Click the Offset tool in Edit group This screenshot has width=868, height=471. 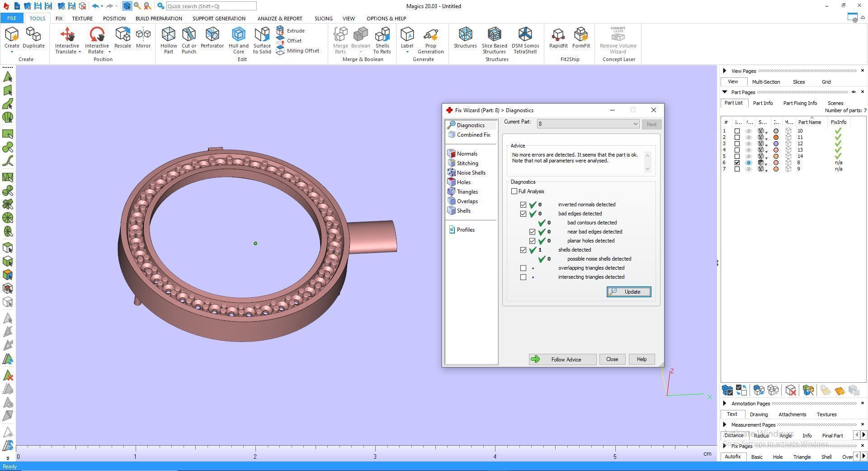pos(289,41)
